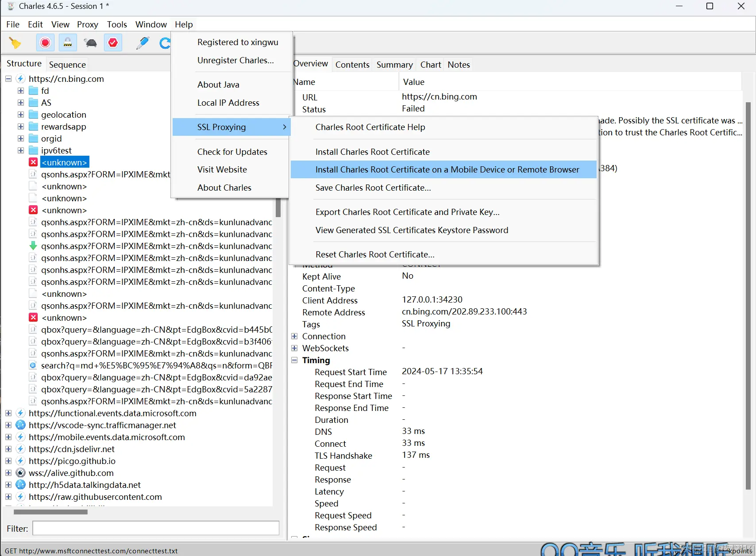Select Install Charles Root Certificate
Screen dimensions: 756x556
pos(444,152)
